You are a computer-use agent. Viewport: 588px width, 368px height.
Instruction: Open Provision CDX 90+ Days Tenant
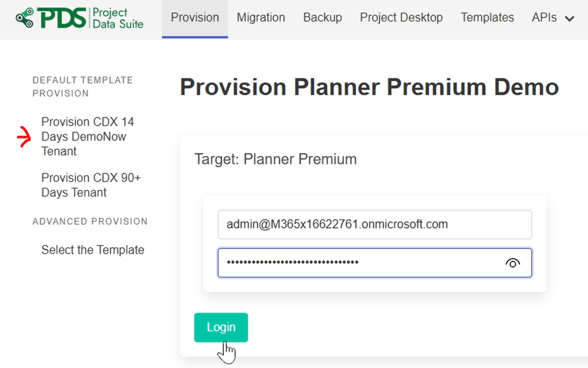pos(91,185)
